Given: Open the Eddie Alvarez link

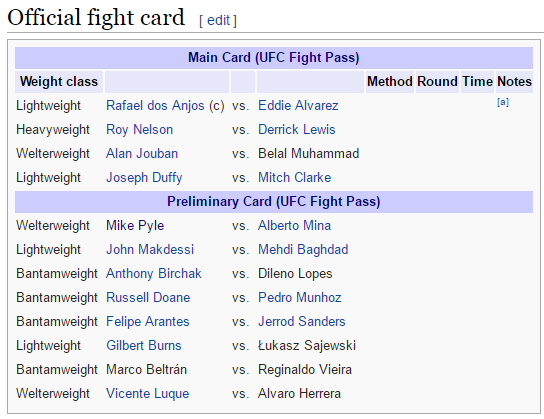Looking at the screenshot, I should [298, 105].
